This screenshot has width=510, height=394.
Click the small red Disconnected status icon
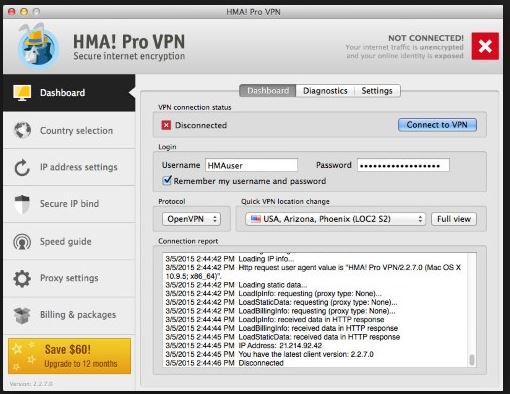pos(166,125)
